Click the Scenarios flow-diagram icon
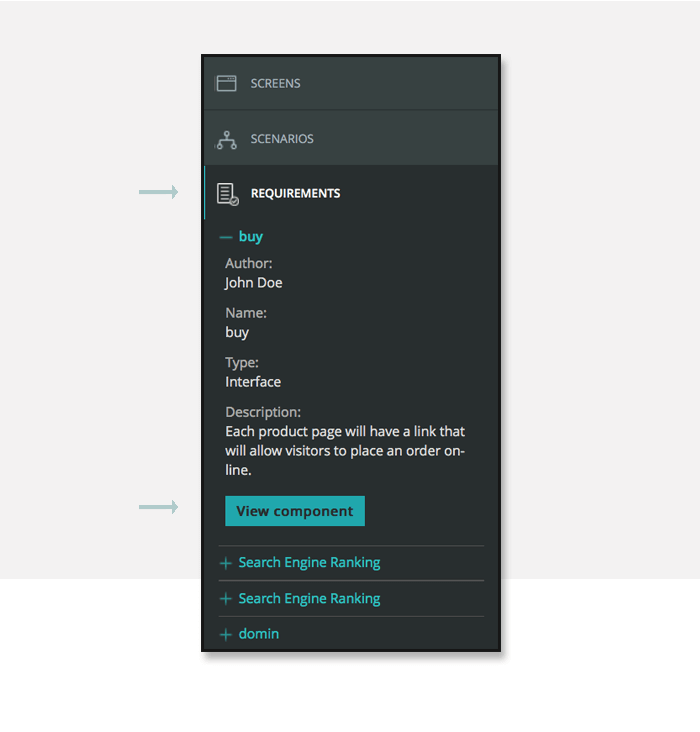 tap(226, 139)
